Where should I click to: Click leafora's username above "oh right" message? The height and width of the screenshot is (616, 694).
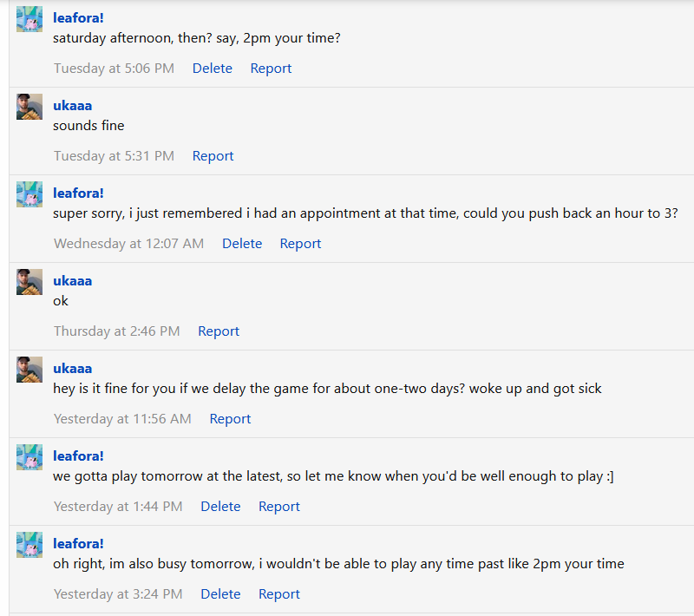click(78, 543)
